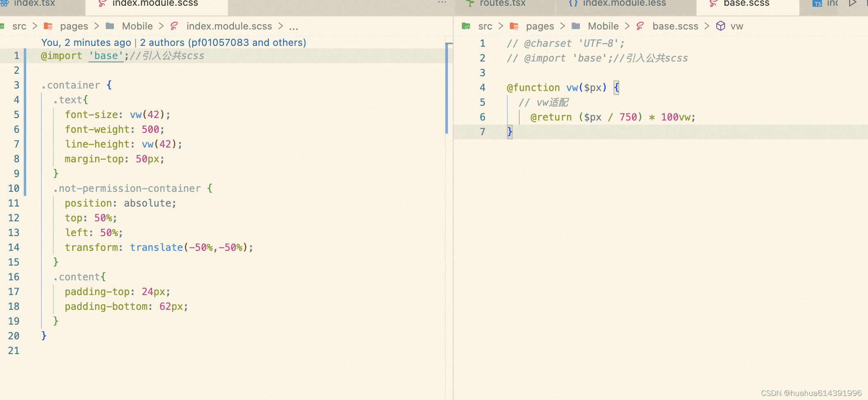This screenshot has width=868, height=400.
Task: Click the '.text' selector on line 4
Action: (68, 100)
